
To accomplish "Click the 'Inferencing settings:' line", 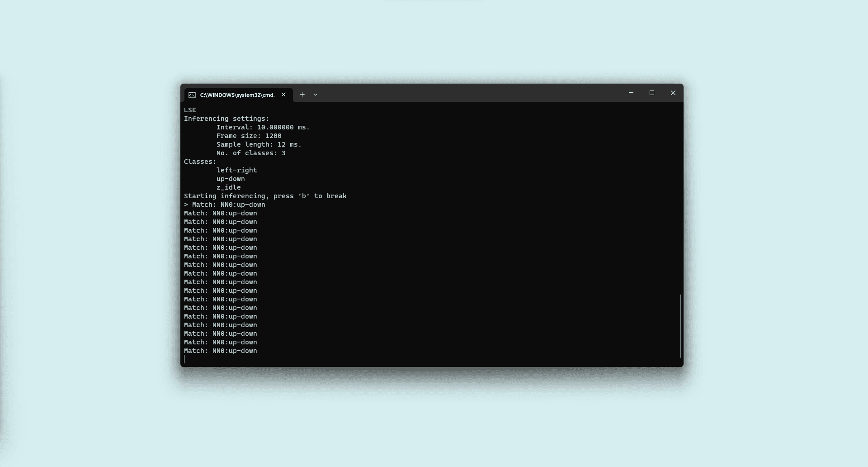I will point(226,119).
